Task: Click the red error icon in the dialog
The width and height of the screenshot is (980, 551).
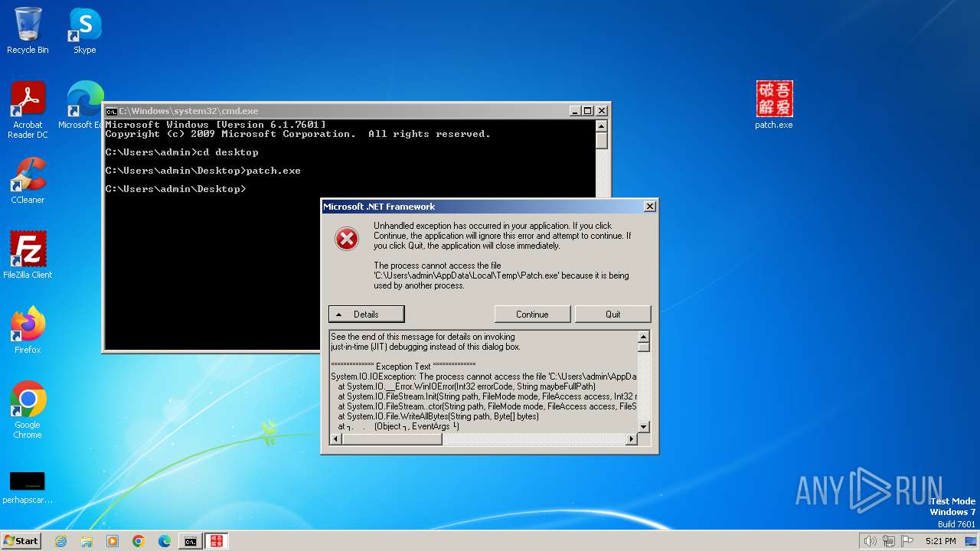Action: (347, 239)
